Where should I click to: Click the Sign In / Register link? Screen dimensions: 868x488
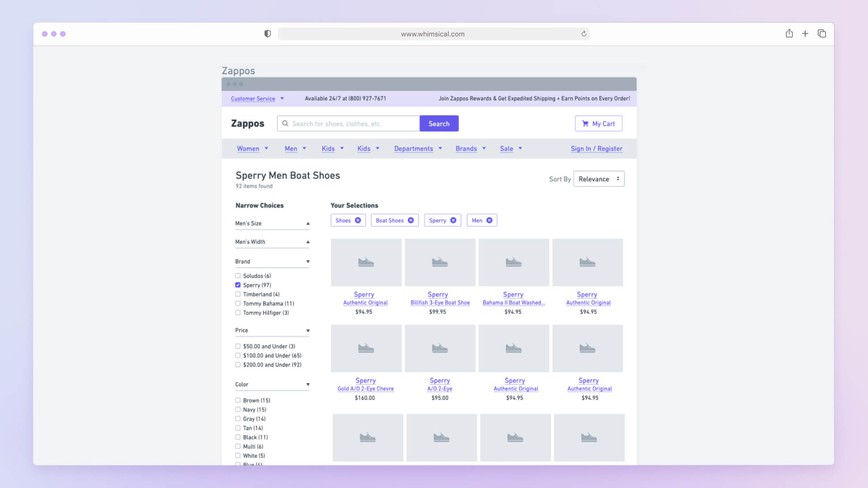596,149
